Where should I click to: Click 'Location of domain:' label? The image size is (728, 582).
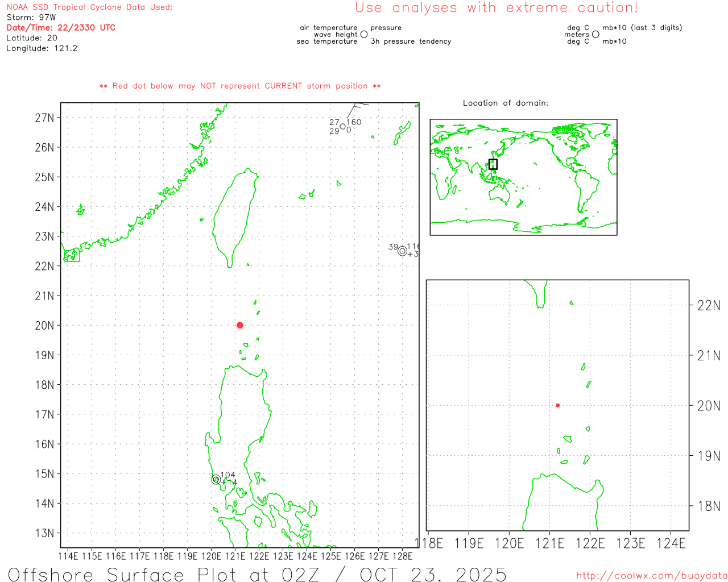click(x=506, y=103)
